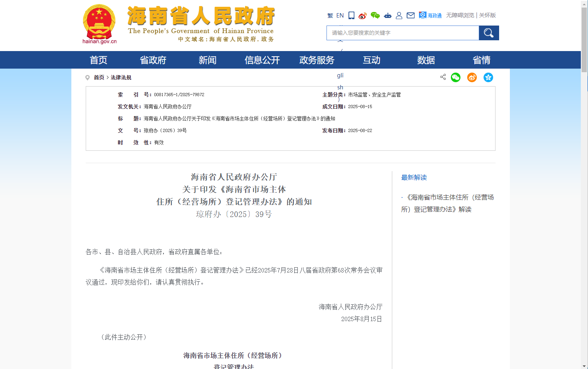588x369 pixels.
Task: Share article to Weibo orange icon
Action: pyautogui.click(x=472, y=77)
